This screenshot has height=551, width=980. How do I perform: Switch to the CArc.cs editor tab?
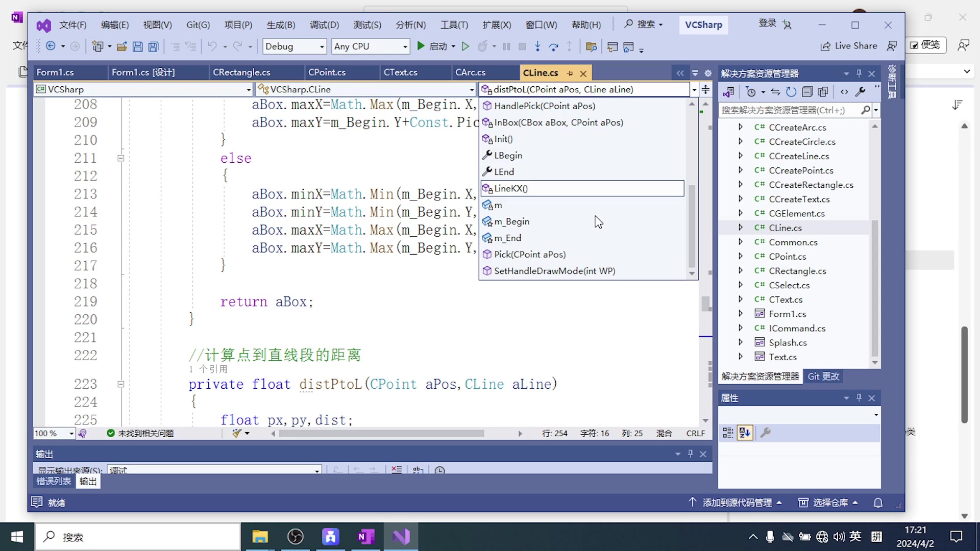470,72
